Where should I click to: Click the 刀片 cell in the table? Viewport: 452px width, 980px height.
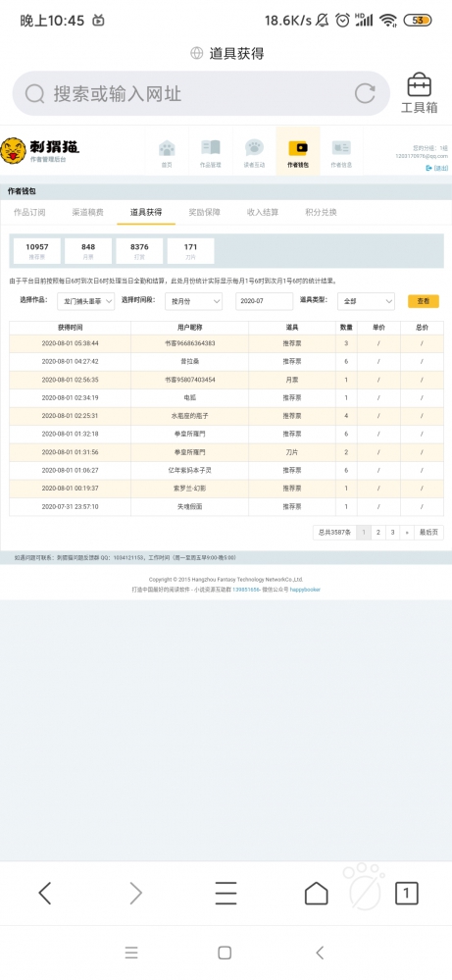(292, 452)
